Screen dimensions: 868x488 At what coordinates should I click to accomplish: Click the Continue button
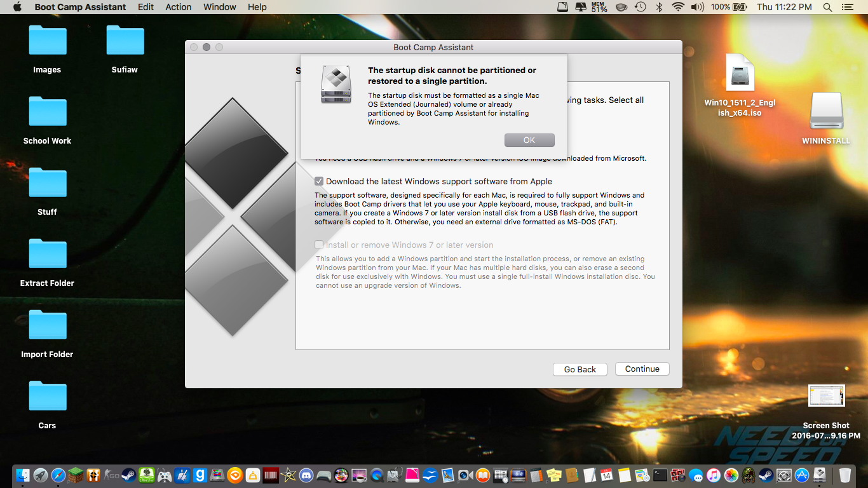[x=642, y=369]
